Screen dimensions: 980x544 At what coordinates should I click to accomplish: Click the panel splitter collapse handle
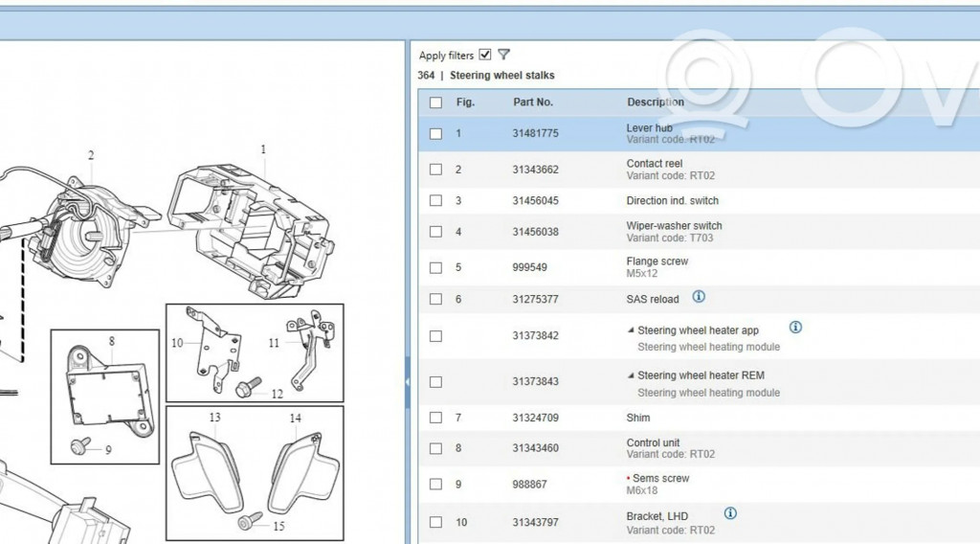pos(408,380)
